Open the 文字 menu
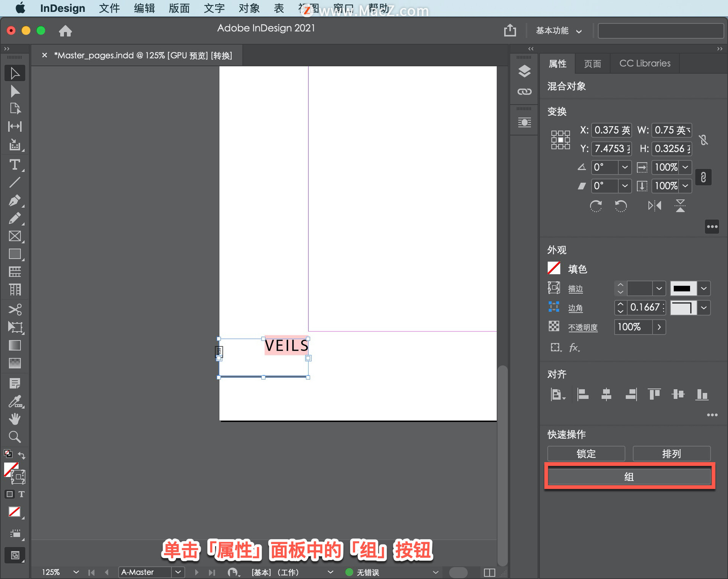Viewport: 728px width, 579px height. [x=214, y=8]
